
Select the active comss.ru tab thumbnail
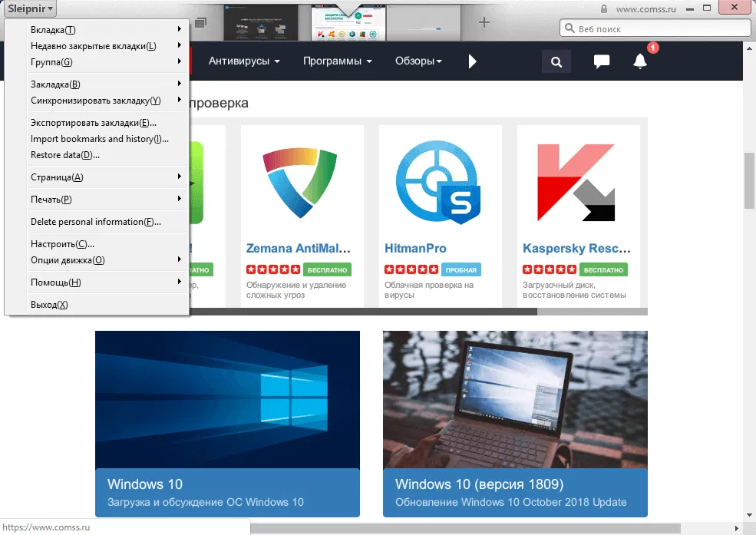point(348,23)
